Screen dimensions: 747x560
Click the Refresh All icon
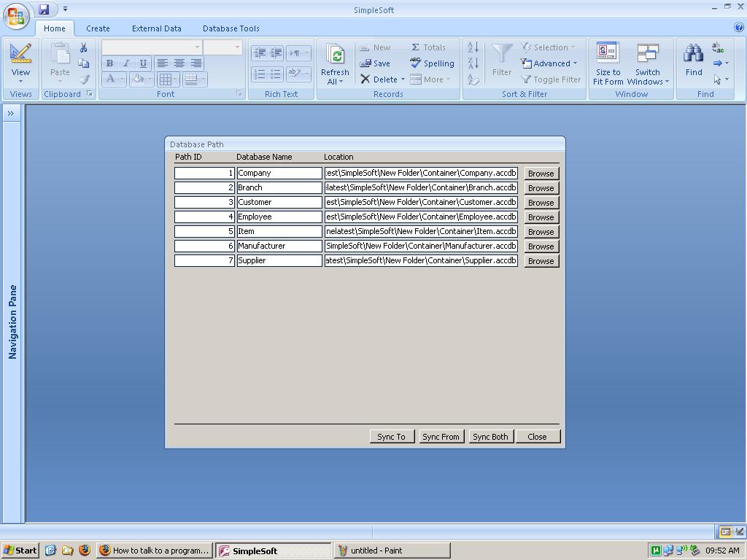coord(336,55)
